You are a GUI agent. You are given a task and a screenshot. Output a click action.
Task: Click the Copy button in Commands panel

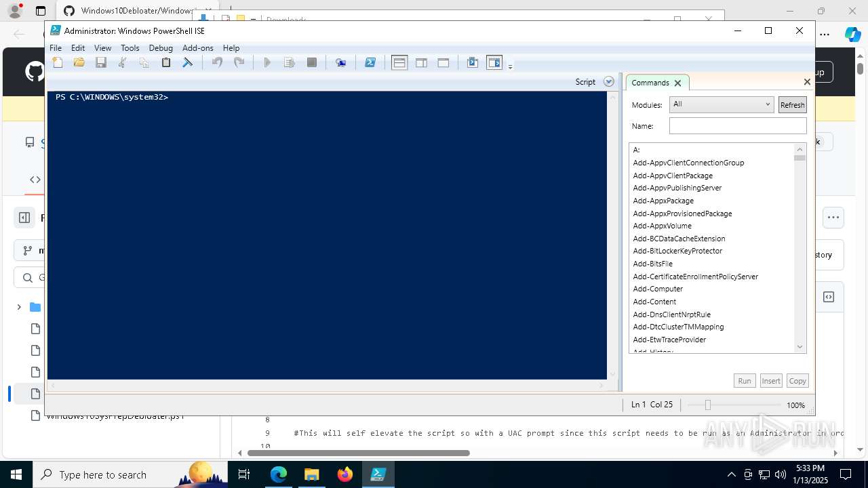[x=797, y=381]
